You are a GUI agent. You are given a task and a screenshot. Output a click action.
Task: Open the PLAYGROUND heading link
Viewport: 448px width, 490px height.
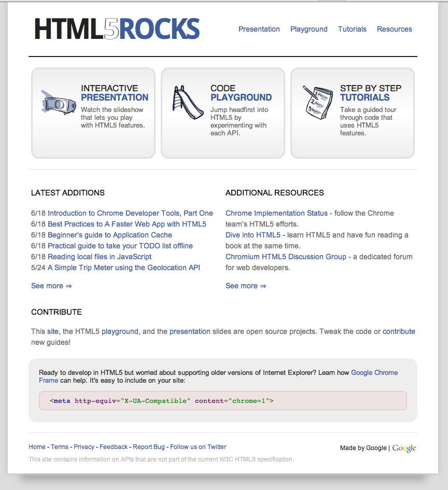pos(241,97)
